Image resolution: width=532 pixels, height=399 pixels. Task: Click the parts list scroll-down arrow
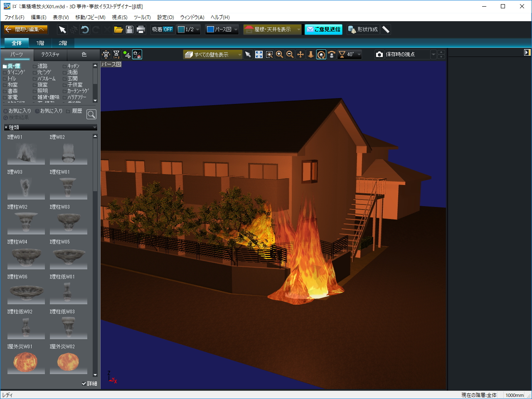[95, 375]
